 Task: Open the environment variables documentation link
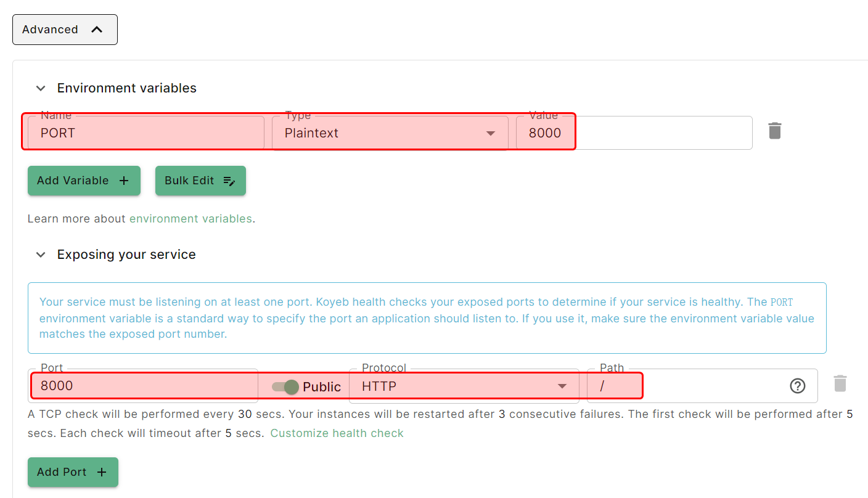pos(190,219)
